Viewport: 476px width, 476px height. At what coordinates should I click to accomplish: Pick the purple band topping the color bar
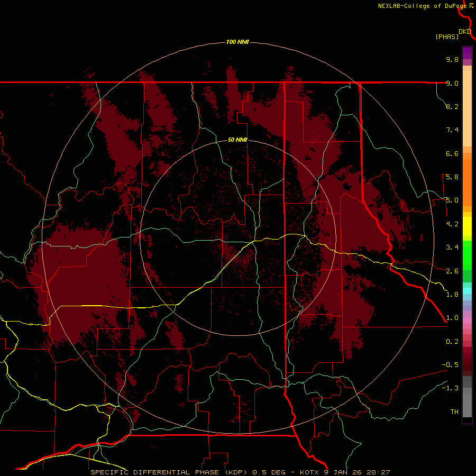click(x=467, y=53)
